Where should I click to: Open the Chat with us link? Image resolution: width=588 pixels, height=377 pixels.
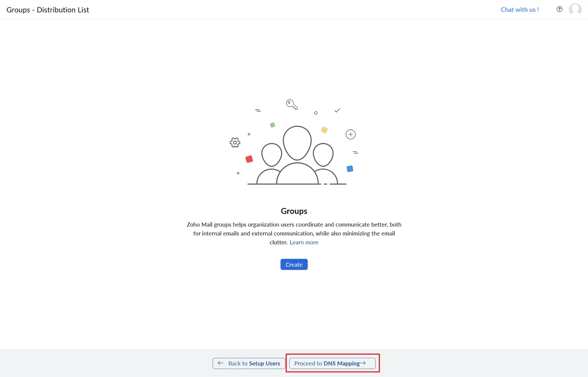pyautogui.click(x=520, y=9)
